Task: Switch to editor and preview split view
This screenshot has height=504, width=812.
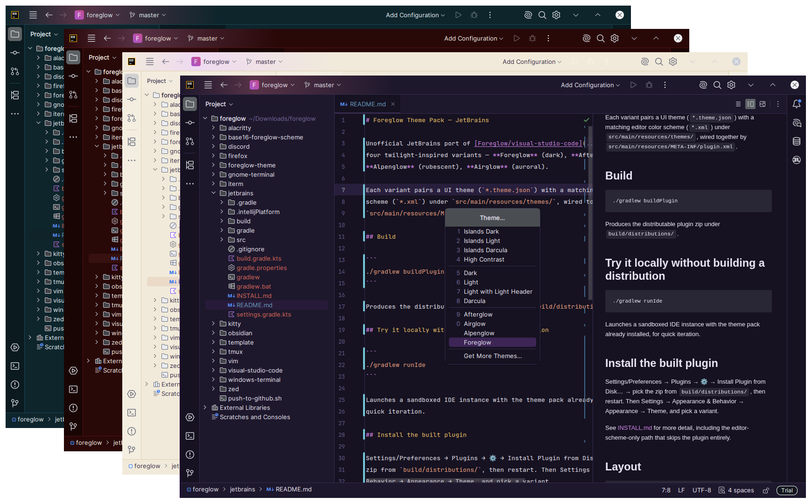Action: 750,104
